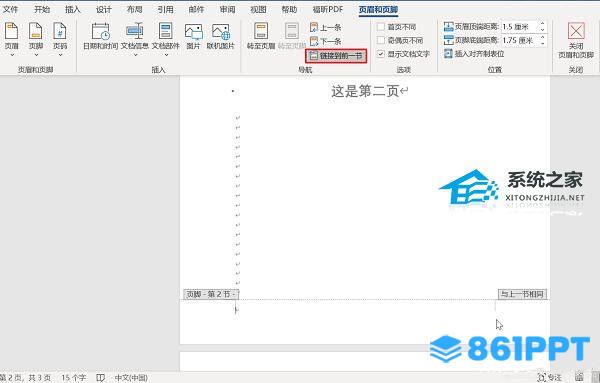The width and height of the screenshot is (600, 383).
Task: Enable the 首页不同 checkbox
Action: [x=381, y=27]
